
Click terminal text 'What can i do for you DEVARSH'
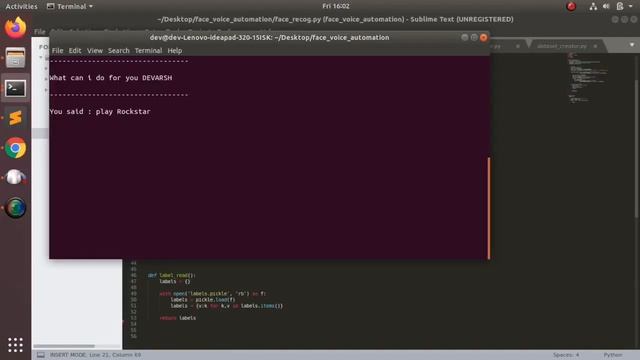tap(111, 78)
